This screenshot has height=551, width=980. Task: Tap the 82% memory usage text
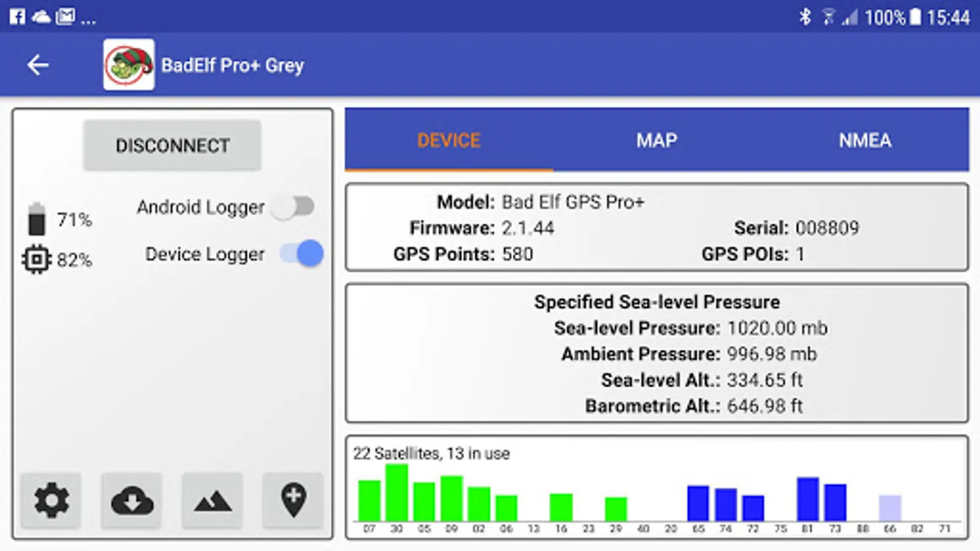pos(75,260)
